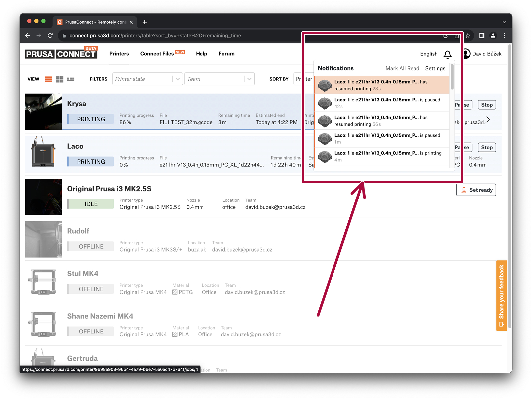
Task: Open Krysa camera thumbnail
Action: point(43,112)
